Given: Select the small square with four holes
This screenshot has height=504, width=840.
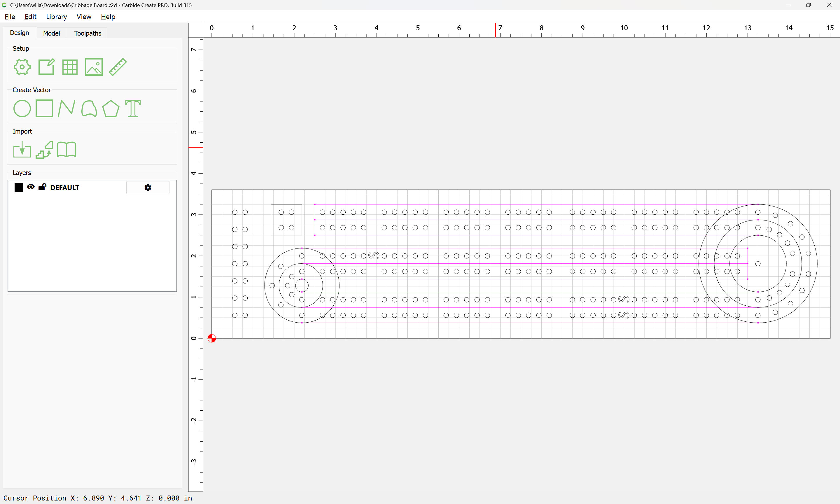Looking at the screenshot, I should 286,220.
